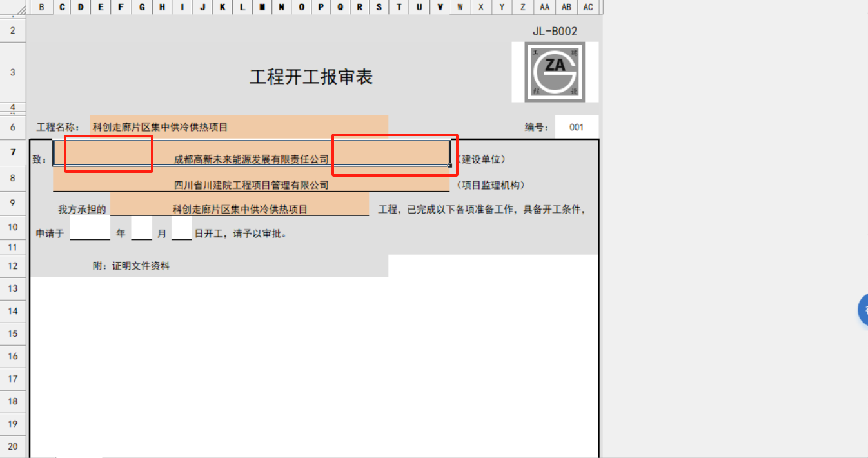Select column K header
This screenshot has height=458, width=868.
pos(222,7)
